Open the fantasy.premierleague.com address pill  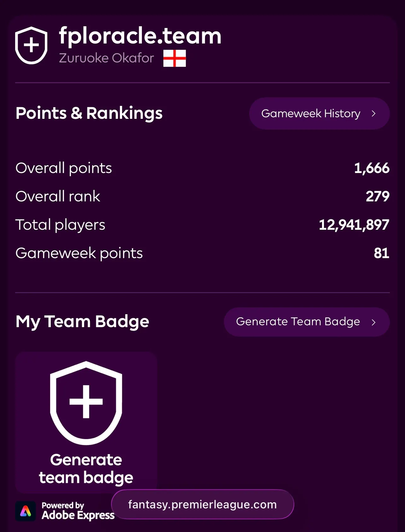[202, 504]
